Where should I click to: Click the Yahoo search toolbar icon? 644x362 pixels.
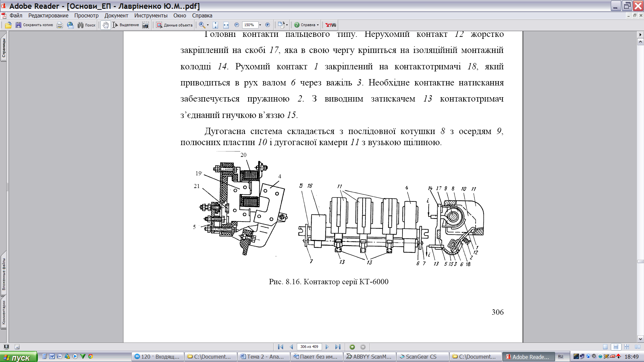(330, 25)
